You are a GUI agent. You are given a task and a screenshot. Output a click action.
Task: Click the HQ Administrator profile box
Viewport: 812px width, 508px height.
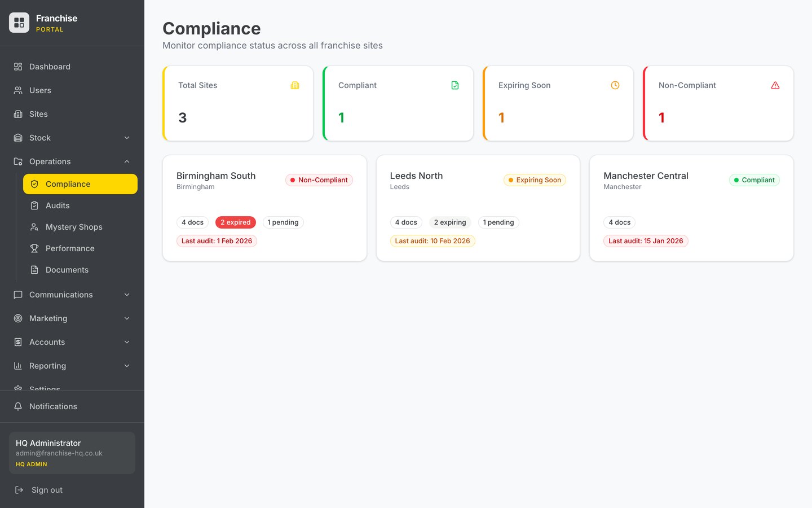[72, 453]
